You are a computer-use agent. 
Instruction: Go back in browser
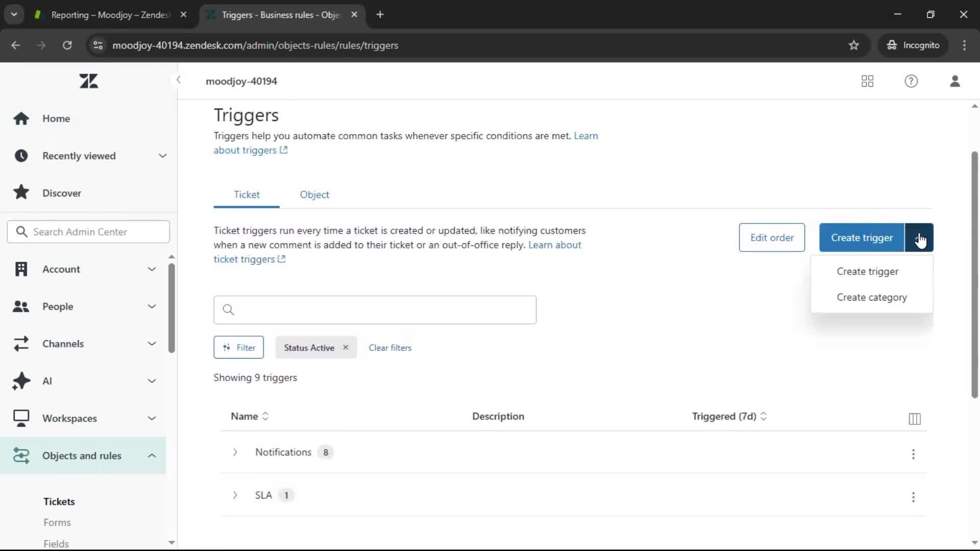click(16, 45)
